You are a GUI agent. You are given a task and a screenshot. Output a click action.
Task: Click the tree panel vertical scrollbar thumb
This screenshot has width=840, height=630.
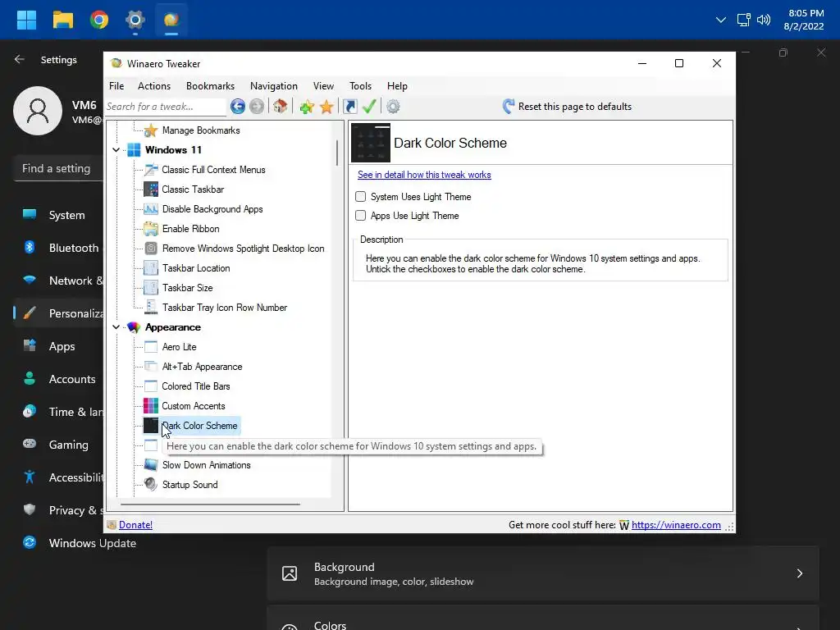(337, 153)
